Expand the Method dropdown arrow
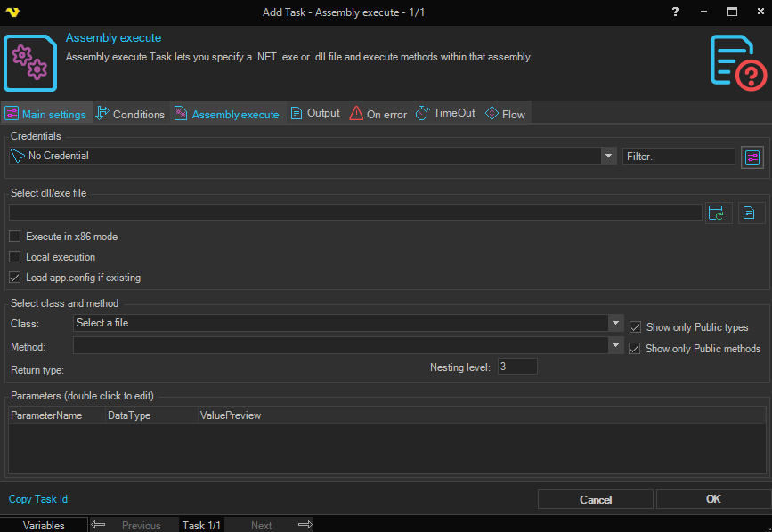Viewport: 772px width, 532px height. tap(615, 344)
